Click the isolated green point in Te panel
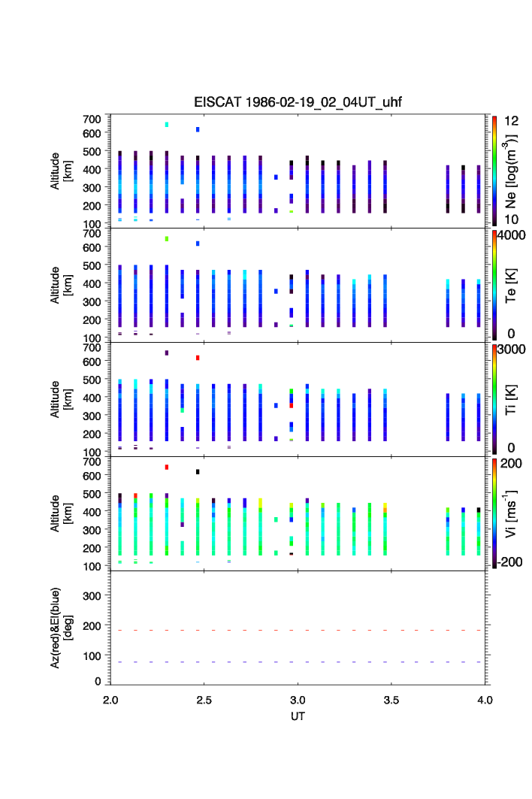This screenshot has width=532, height=799. point(166,238)
